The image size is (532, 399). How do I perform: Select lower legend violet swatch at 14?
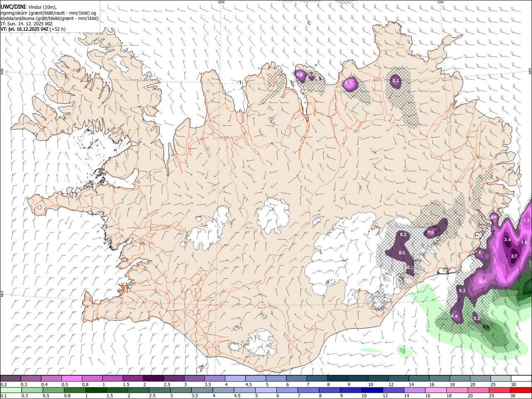[x=416, y=390]
